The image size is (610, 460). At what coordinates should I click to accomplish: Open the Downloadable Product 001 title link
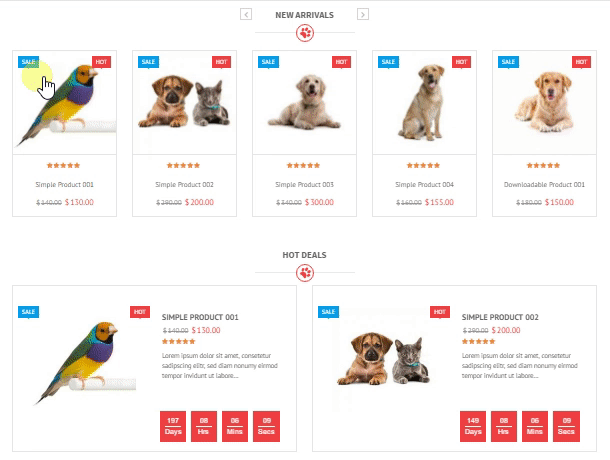(544, 184)
